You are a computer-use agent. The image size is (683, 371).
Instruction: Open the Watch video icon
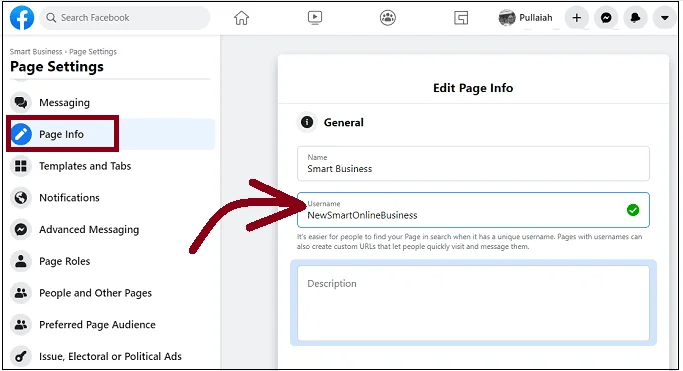pyautogui.click(x=314, y=18)
